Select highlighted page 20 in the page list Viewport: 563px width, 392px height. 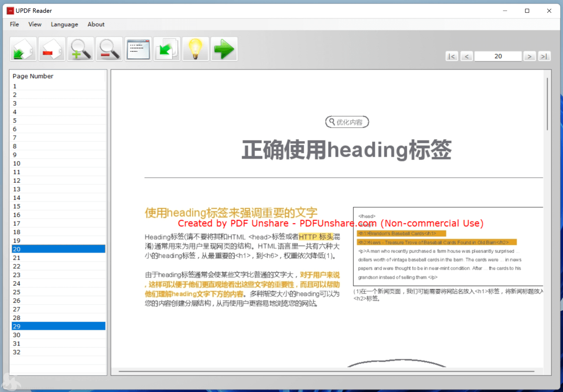58,249
